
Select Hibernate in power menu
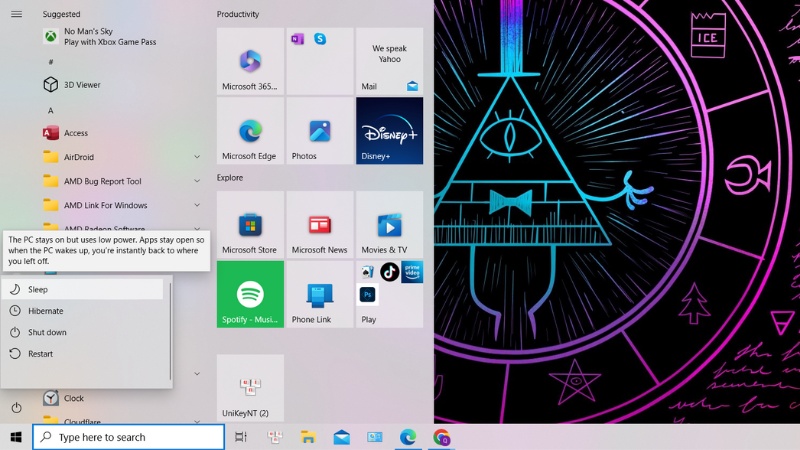82,311
